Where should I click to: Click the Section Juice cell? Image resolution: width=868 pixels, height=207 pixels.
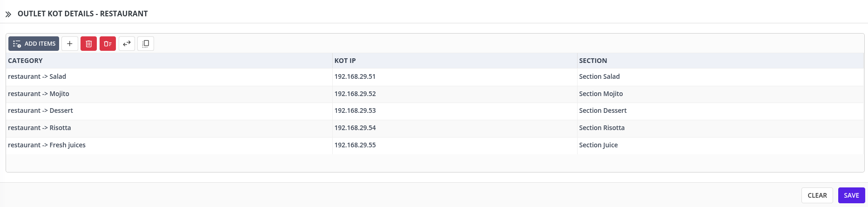(599, 145)
